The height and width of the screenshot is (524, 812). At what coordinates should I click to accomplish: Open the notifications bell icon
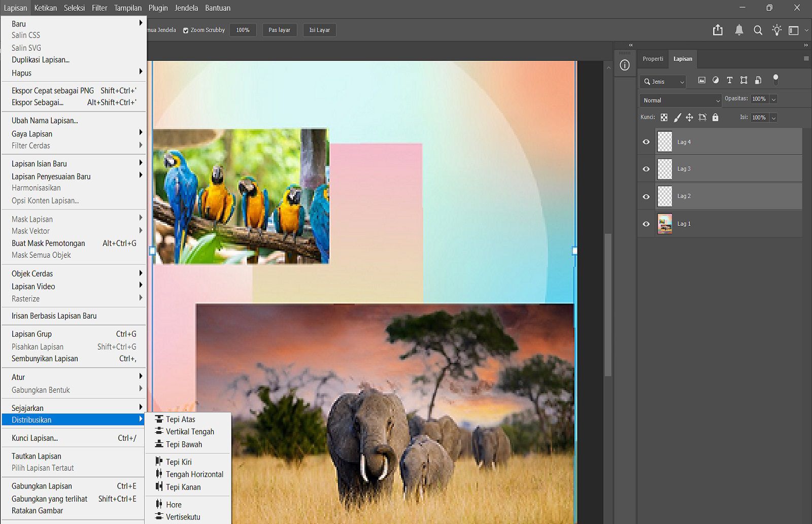[739, 30]
